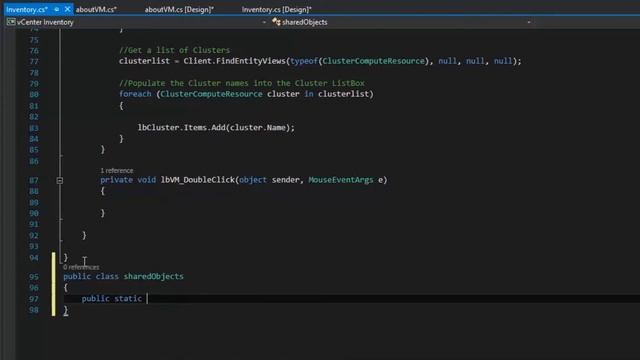Screen dimensions: 640x360
Task: Click the vCenter Inventory project icon
Action: pyautogui.click(x=11, y=22)
